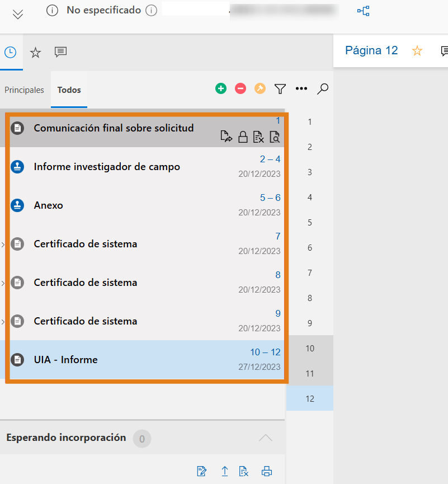The height and width of the screenshot is (484, 448).
Task: Click the upload arrow icon at bottom
Action: pos(225,471)
